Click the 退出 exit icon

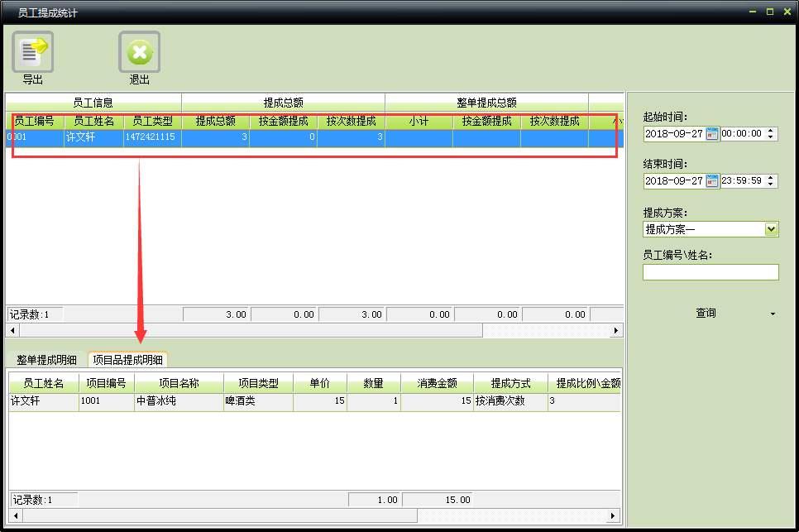(139, 52)
